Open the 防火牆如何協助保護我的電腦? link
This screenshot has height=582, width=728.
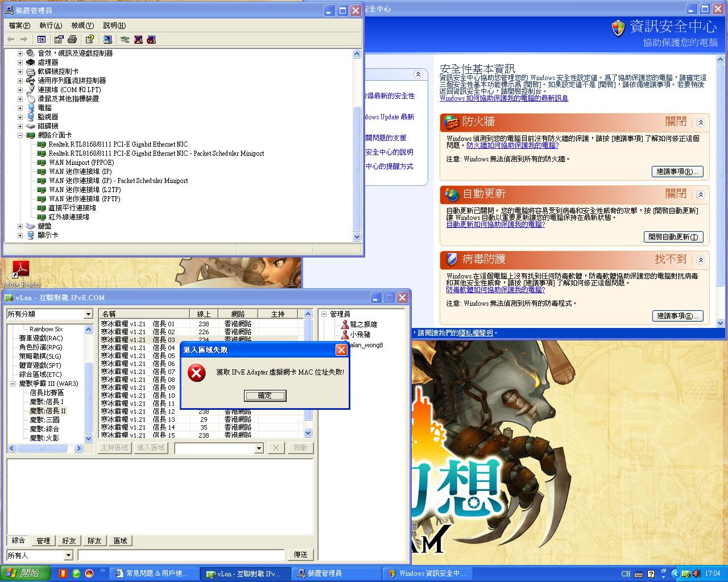click(x=512, y=145)
